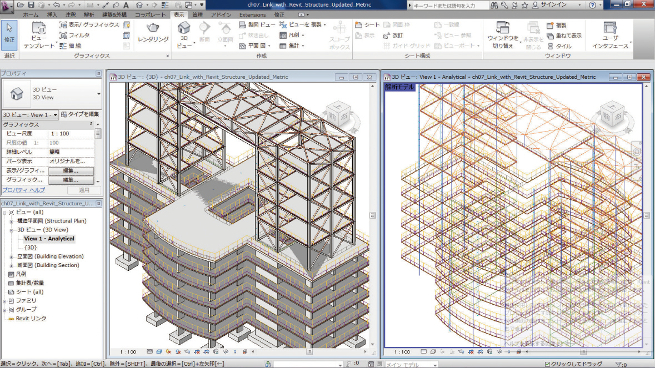The width and height of the screenshot is (655, 368).
Task: Click 編集 button for 表示/グラフィックス row
Action: (71, 170)
